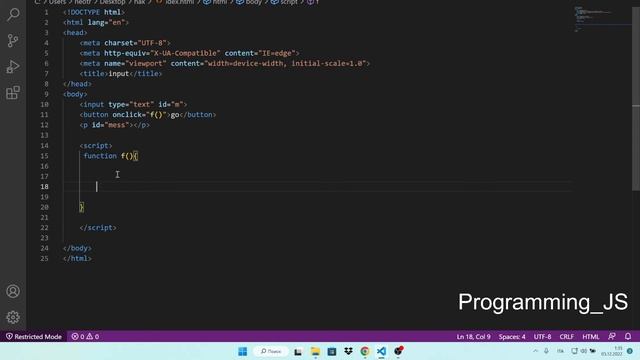Screen dimensions: 640x360
Task: Click the input type="text" line
Action: [x=133, y=104]
